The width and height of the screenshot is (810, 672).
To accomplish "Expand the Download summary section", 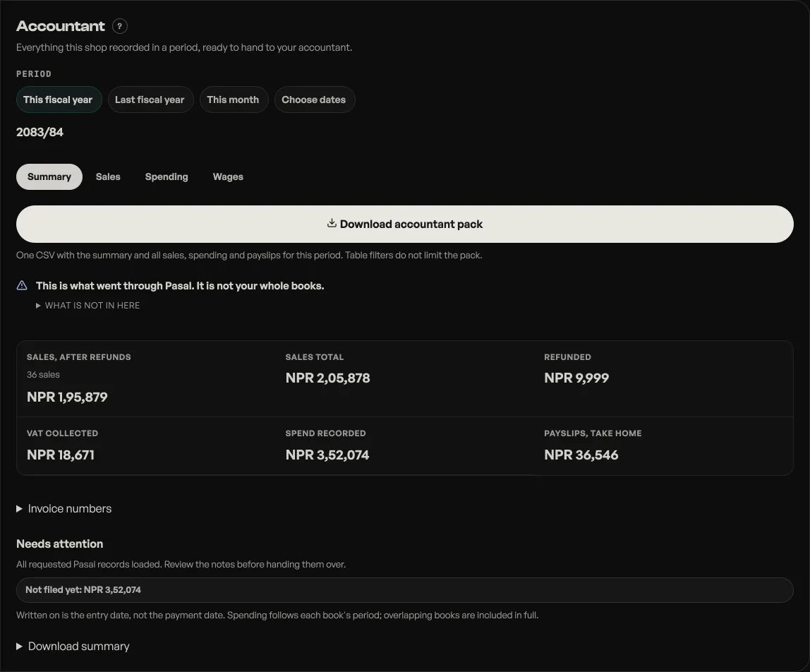I will (x=73, y=646).
